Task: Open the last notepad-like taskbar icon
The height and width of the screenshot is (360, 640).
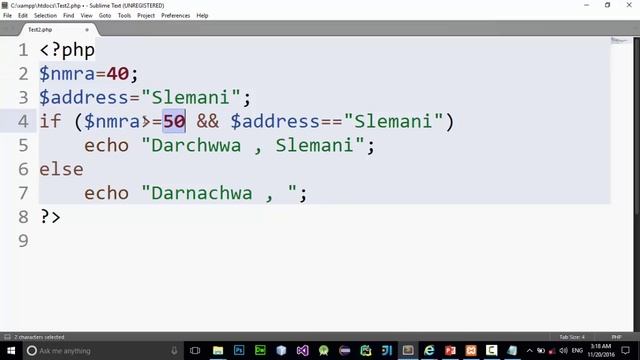Action: [512, 351]
